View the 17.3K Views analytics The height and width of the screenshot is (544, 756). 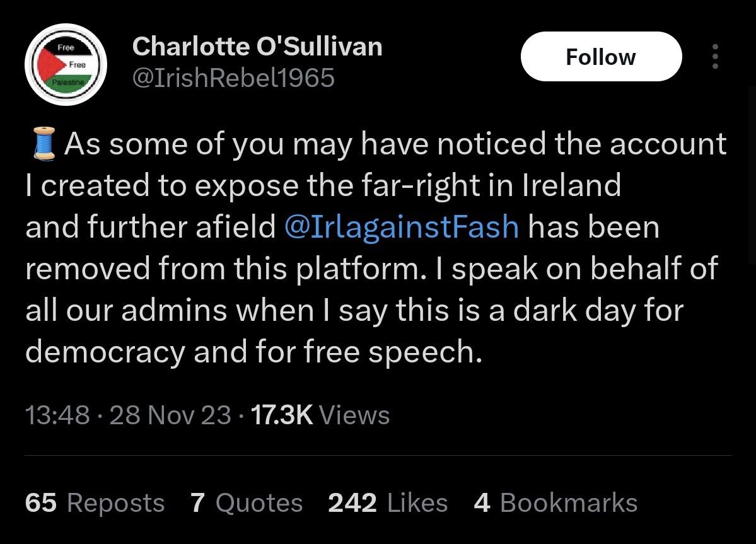[320, 415]
